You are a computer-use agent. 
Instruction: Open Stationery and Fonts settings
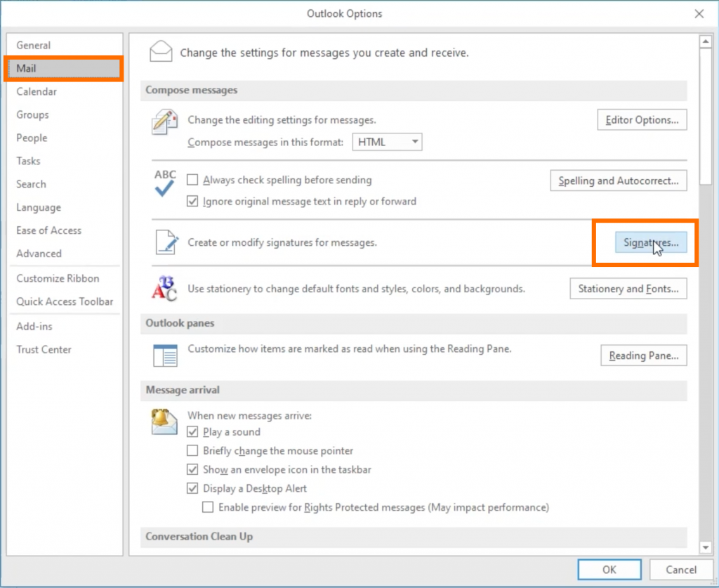pos(628,289)
